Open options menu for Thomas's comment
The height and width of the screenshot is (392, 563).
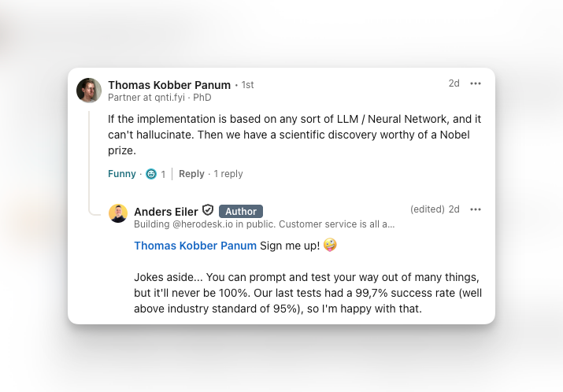coord(476,83)
